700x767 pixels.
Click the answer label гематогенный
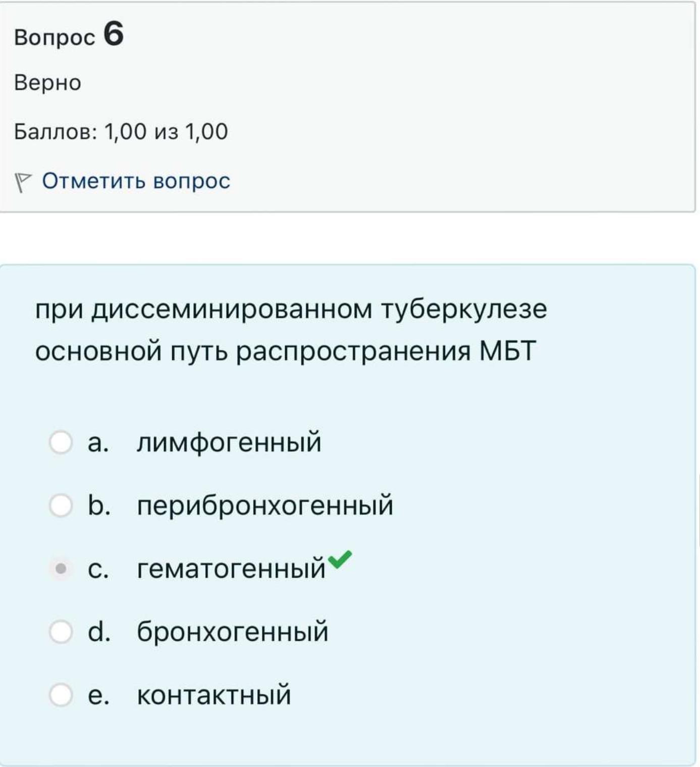[231, 569]
